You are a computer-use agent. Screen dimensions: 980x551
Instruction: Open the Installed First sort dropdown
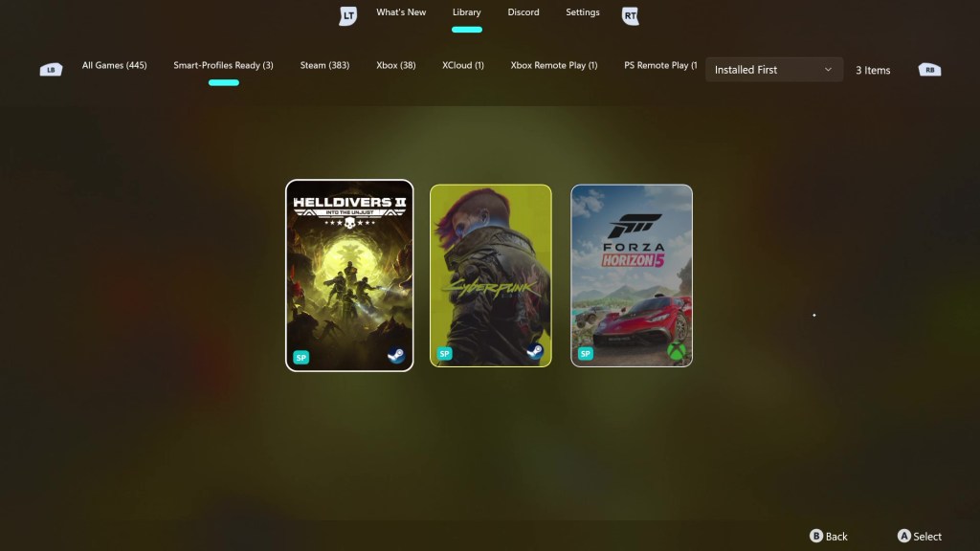(x=773, y=69)
